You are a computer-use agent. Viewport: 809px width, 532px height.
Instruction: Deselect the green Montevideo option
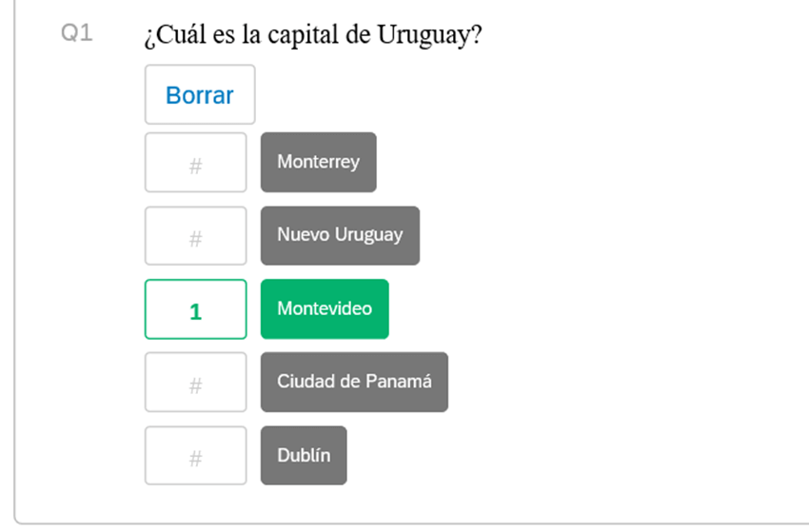[x=325, y=308]
